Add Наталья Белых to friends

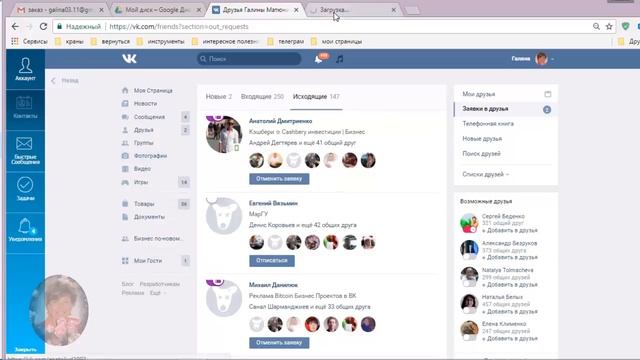point(510,311)
